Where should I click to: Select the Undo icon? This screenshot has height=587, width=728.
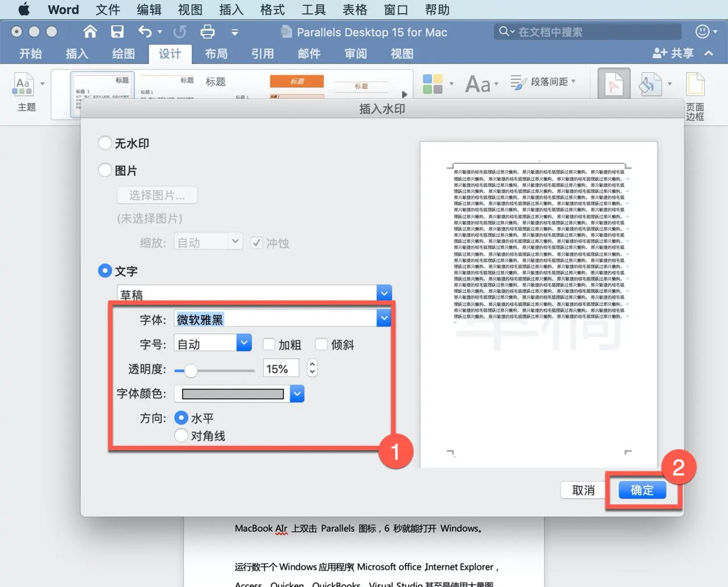pyautogui.click(x=146, y=32)
